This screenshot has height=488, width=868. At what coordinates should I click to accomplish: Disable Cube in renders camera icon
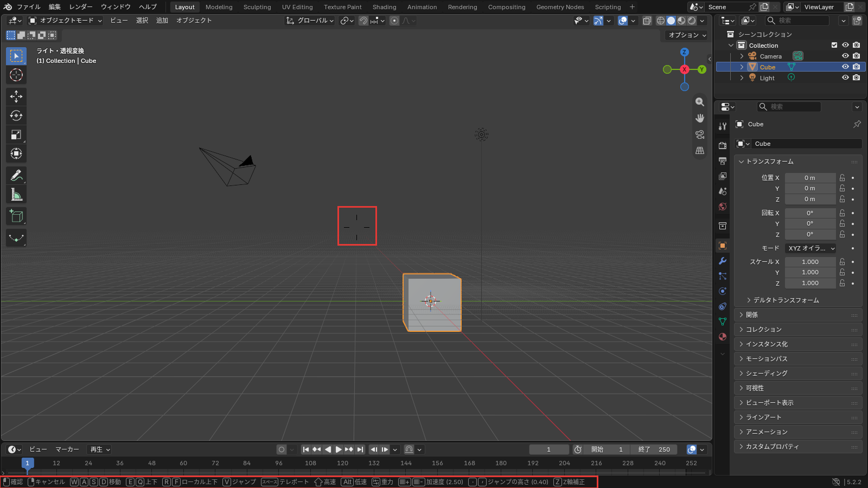(x=856, y=67)
